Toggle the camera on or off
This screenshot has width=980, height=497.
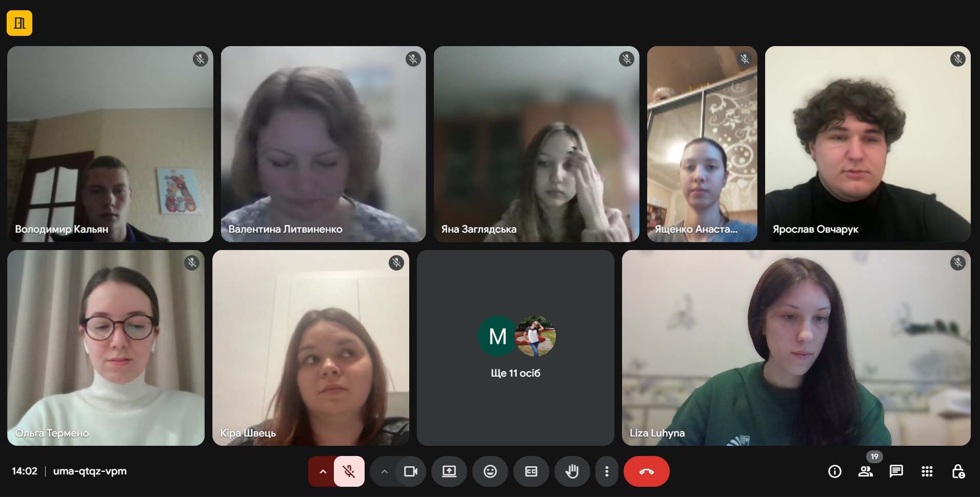tap(411, 471)
